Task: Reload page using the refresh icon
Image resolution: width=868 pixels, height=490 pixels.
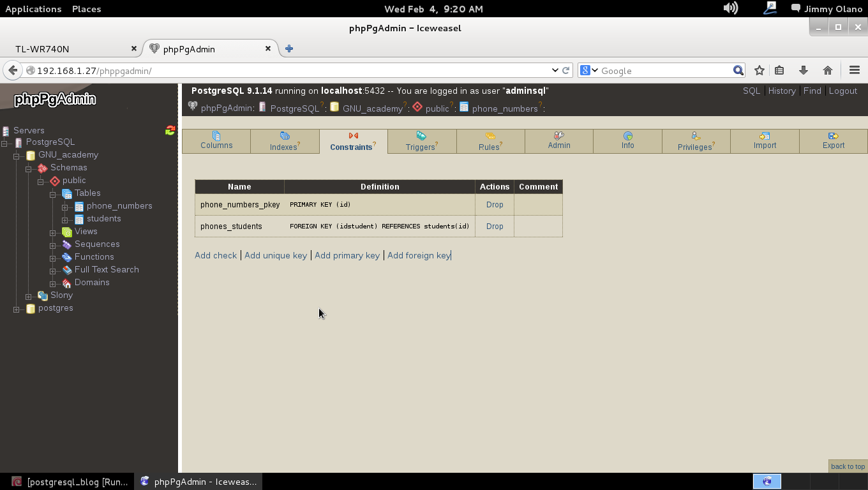Action: 565,70
